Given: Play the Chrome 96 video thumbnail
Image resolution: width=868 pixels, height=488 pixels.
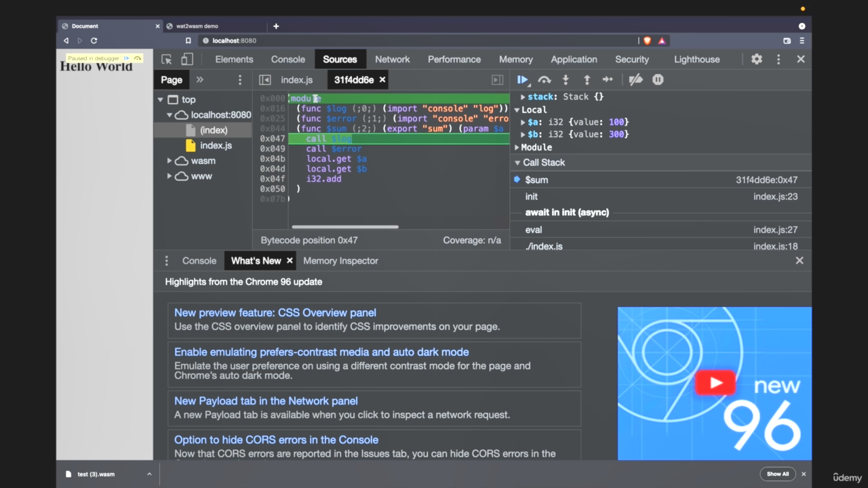Looking at the screenshot, I should tap(715, 383).
